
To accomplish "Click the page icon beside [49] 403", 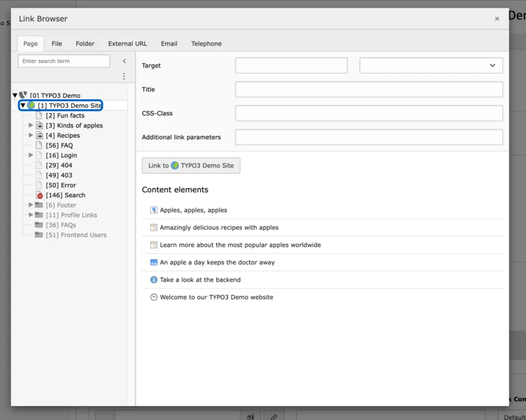I will click(x=39, y=175).
